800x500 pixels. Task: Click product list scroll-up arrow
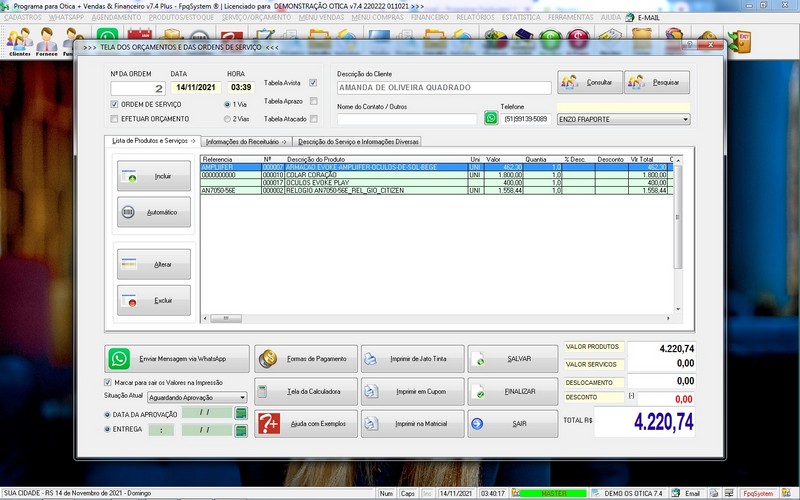[678, 160]
